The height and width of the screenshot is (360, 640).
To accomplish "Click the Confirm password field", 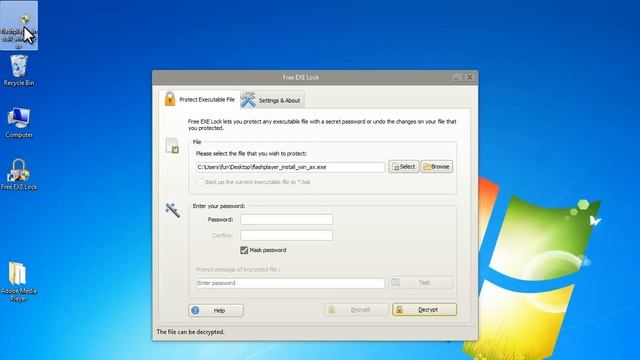I will (286, 235).
